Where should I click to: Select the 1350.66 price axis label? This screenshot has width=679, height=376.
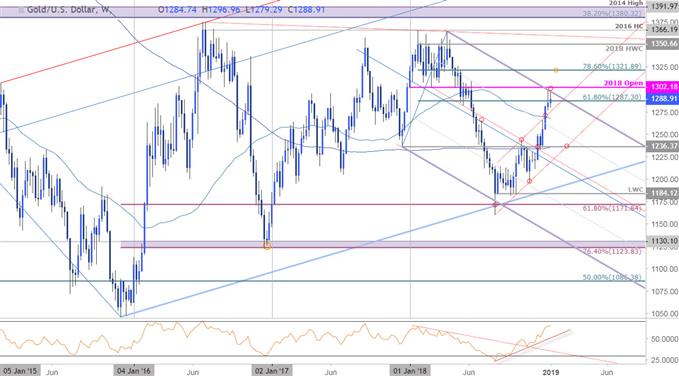[662, 44]
